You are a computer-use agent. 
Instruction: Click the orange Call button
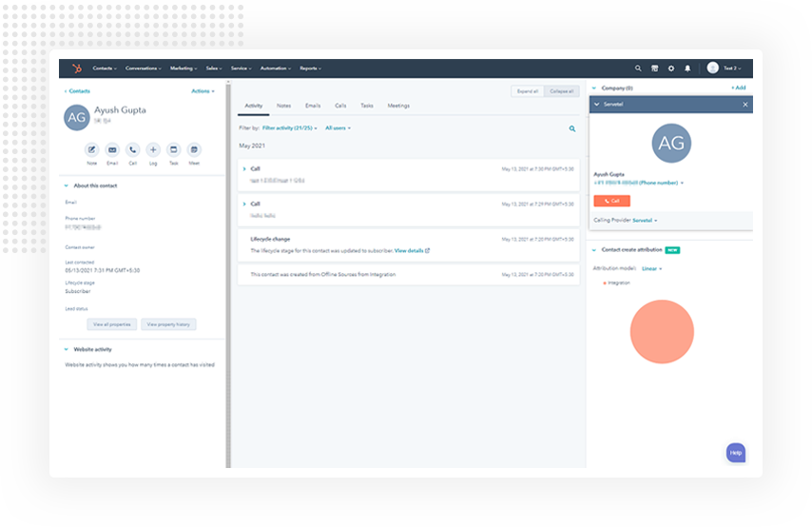[611, 201]
